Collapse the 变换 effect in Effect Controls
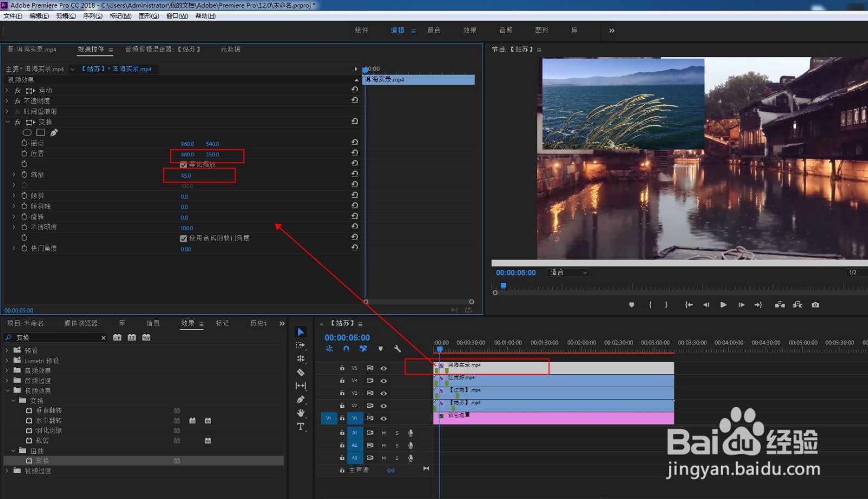 click(7, 122)
